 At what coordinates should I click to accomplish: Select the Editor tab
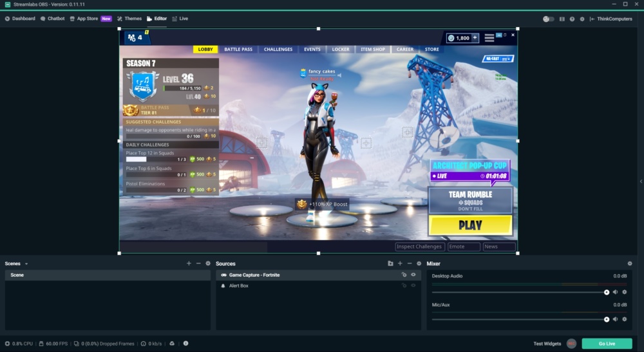tap(157, 19)
